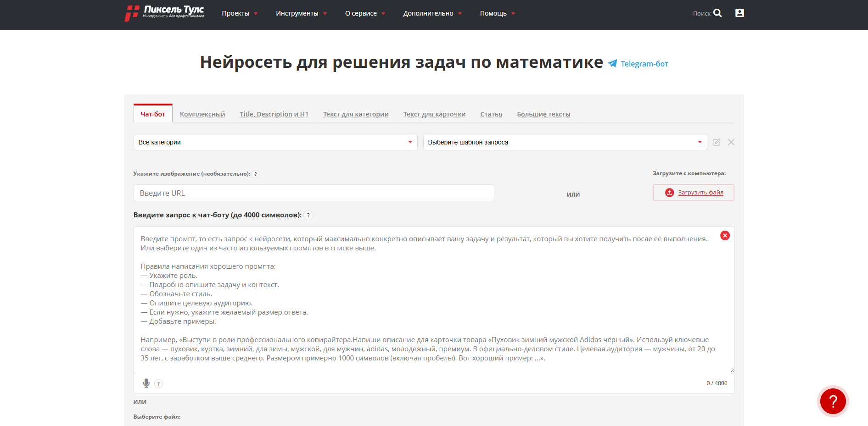
Task: Expand the Все категории dropdown
Action: [275, 142]
